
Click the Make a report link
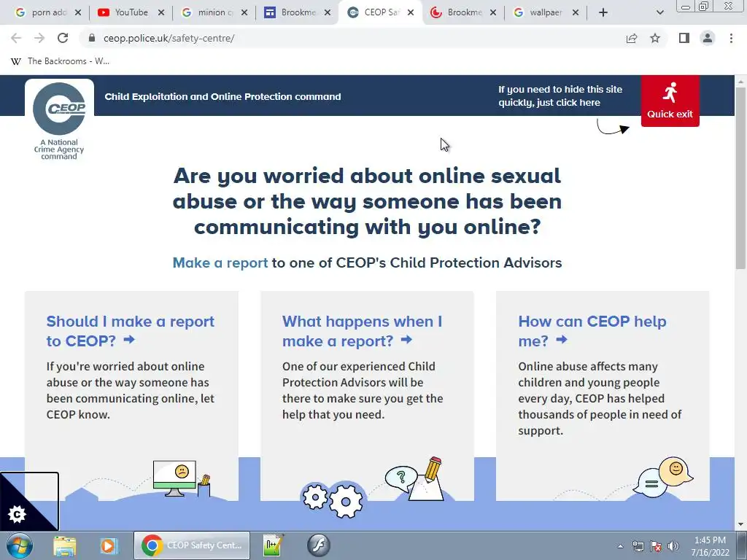coord(220,262)
